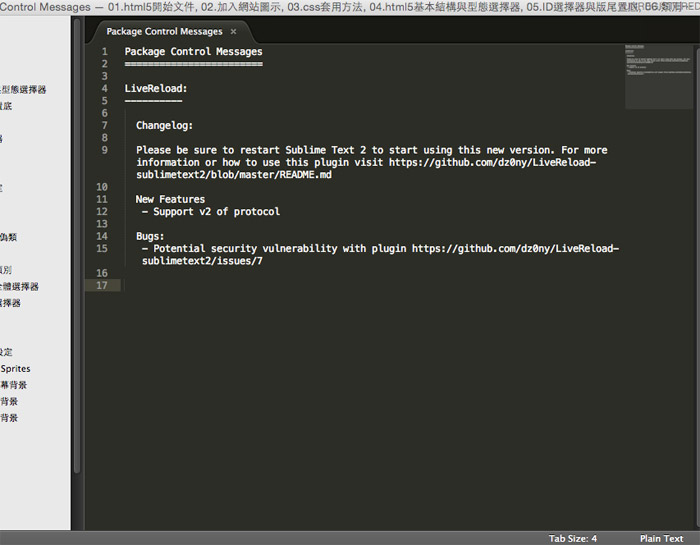This screenshot has width=700, height=545.
Task: Click line number 15 in gutter
Action: coord(102,248)
